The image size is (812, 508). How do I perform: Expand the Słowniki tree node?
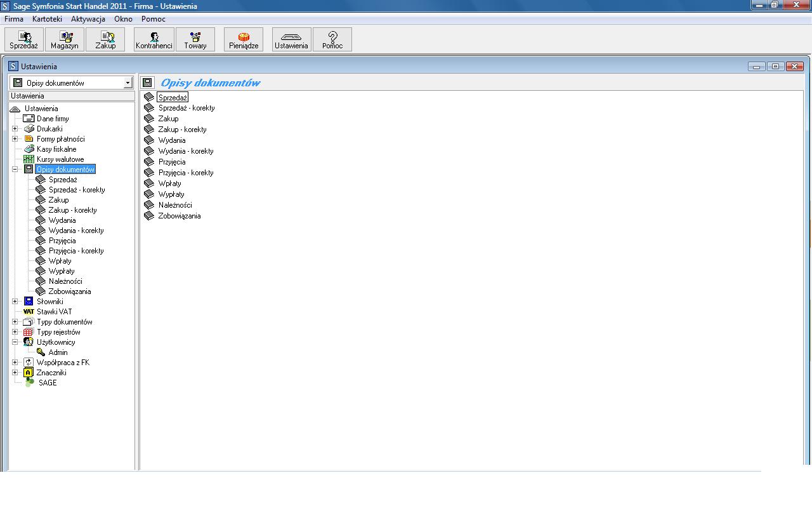[x=15, y=302]
